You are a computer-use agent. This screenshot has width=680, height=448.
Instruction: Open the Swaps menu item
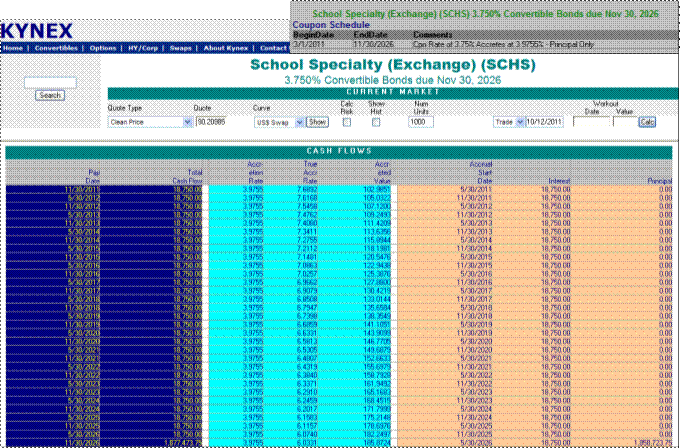(x=180, y=48)
